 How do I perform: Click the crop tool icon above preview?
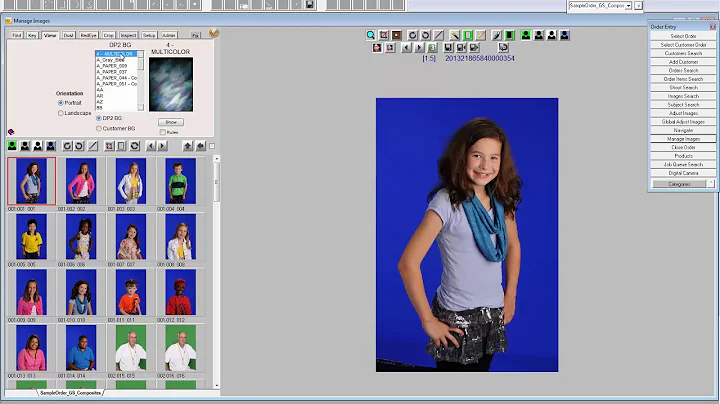point(383,35)
